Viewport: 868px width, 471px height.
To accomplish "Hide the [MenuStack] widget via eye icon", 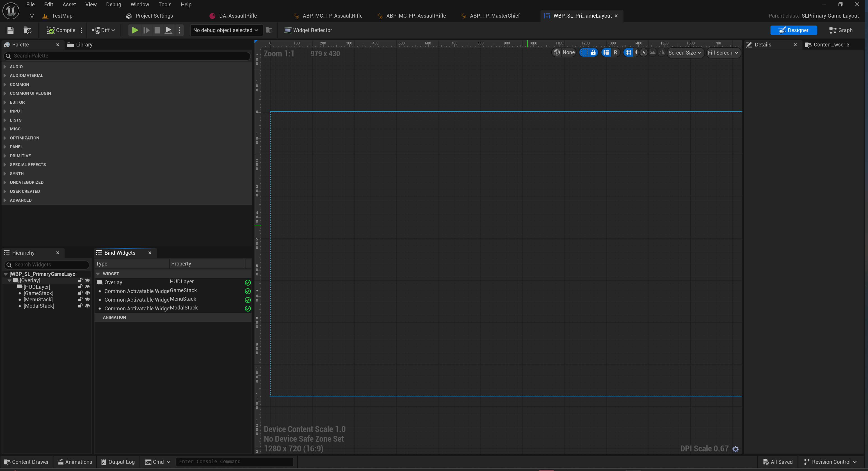I will [x=87, y=300].
